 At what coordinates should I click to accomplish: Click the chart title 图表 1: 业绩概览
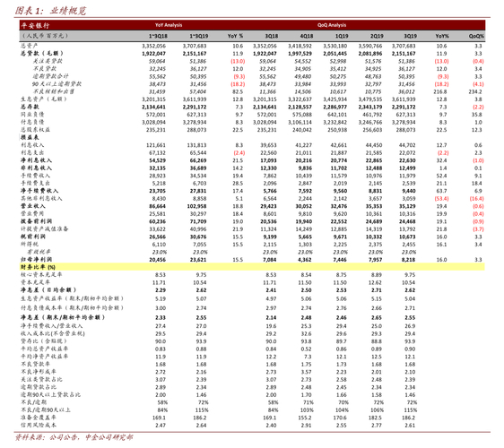point(50,11)
